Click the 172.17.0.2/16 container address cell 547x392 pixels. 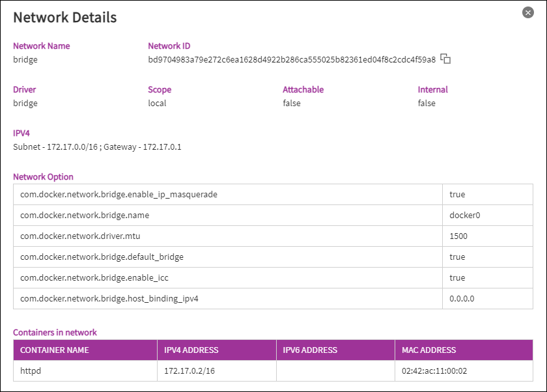click(x=188, y=371)
